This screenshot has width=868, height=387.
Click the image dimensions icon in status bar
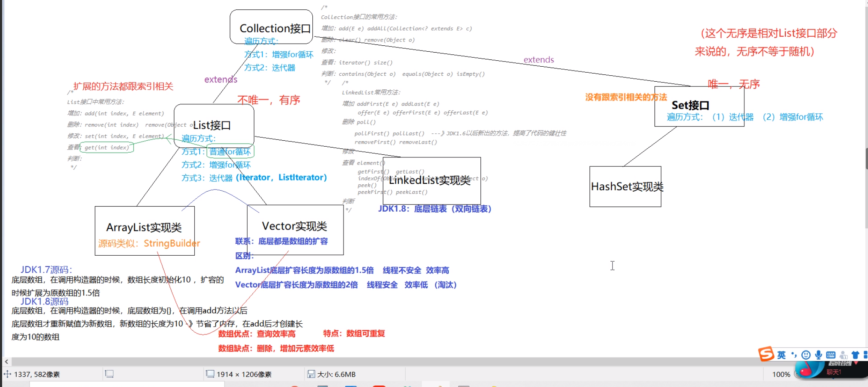click(x=210, y=374)
